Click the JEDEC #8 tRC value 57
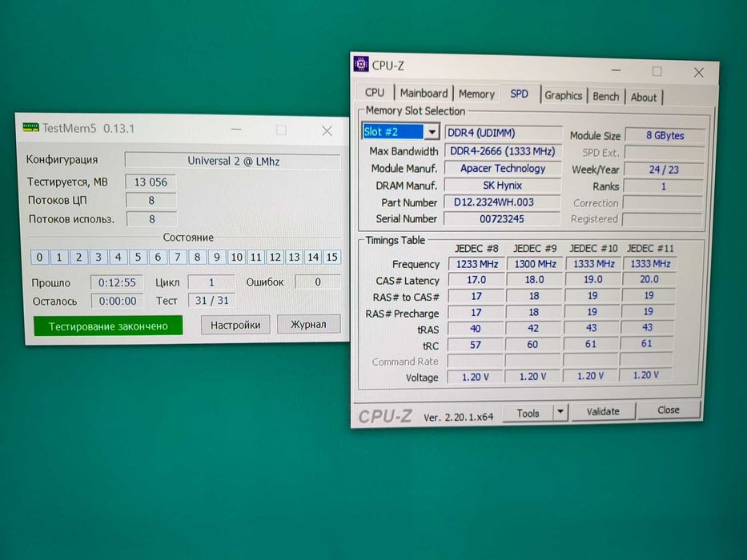Screen dimensions: 747x560 [x=476, y=345]
